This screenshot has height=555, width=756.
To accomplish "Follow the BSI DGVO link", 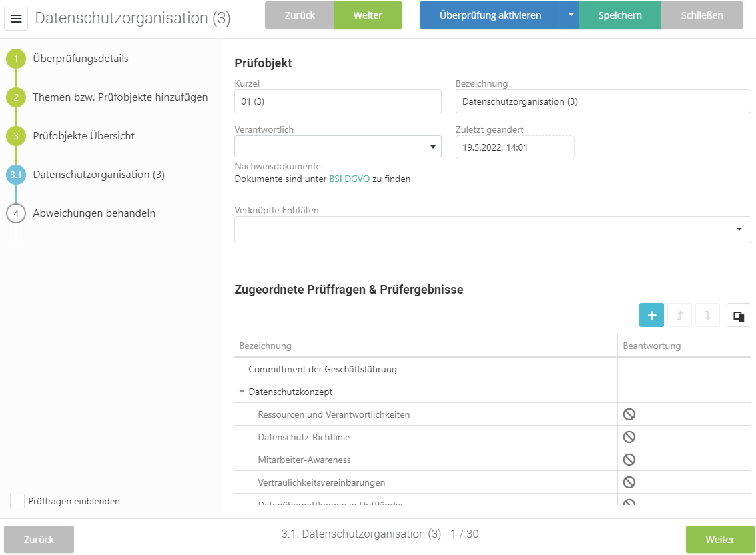I will (349, 179).
